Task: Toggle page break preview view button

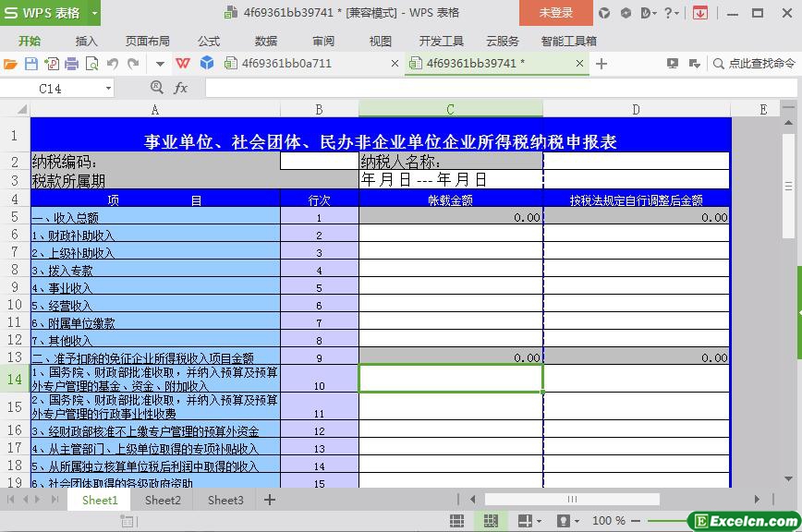Action: [491, 521]
